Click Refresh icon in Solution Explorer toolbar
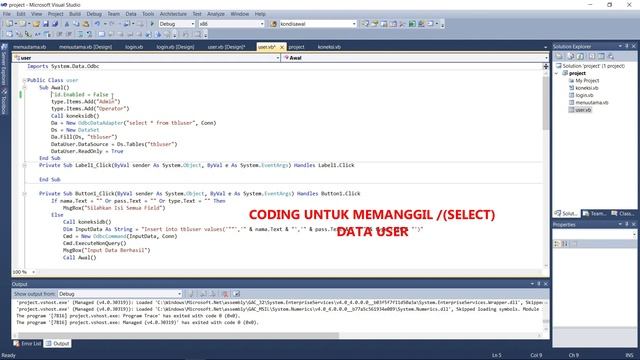This screenshot has width=640, height=360. coord(581,56)
